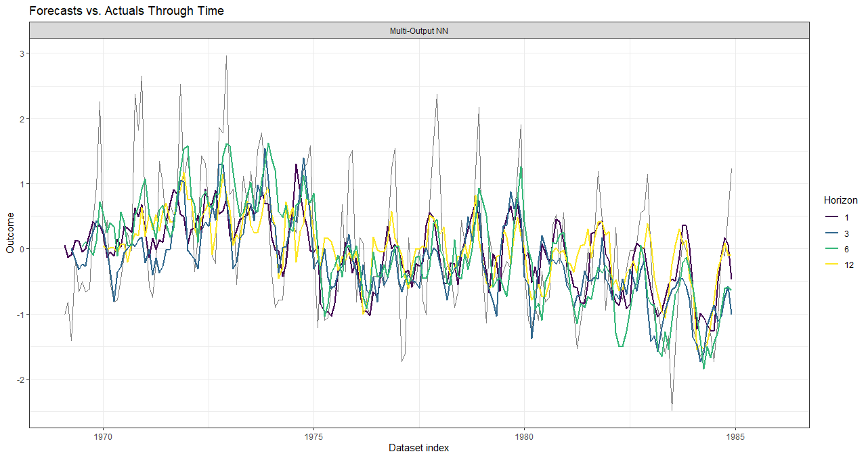The image size is (868, 458).
Task: Click the 1970 x-axis tick label
Action: point(103,436)
